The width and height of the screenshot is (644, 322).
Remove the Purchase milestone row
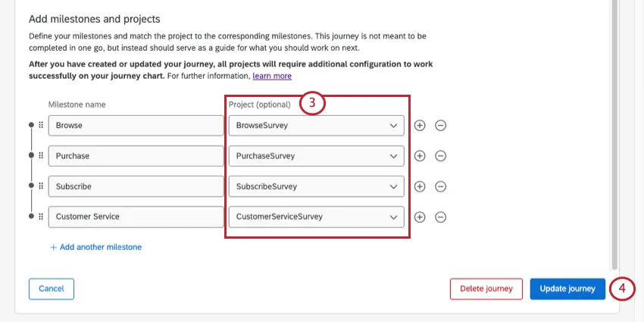point(440,156)
